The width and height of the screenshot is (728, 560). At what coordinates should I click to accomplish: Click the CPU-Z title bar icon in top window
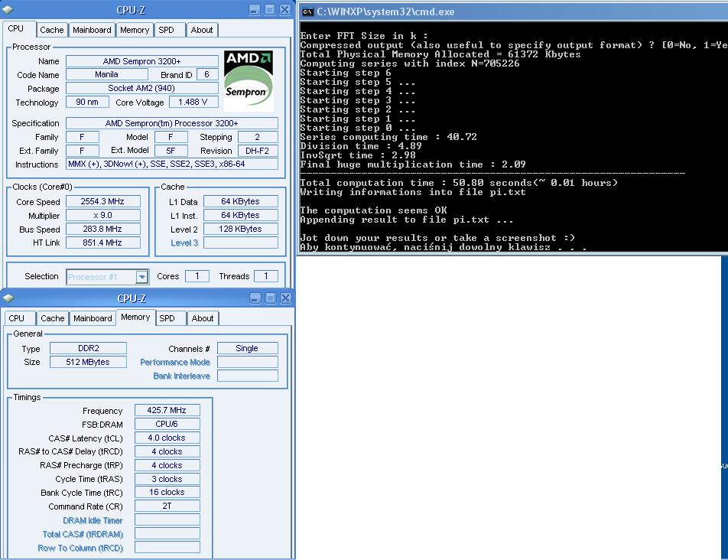[8, 9]
